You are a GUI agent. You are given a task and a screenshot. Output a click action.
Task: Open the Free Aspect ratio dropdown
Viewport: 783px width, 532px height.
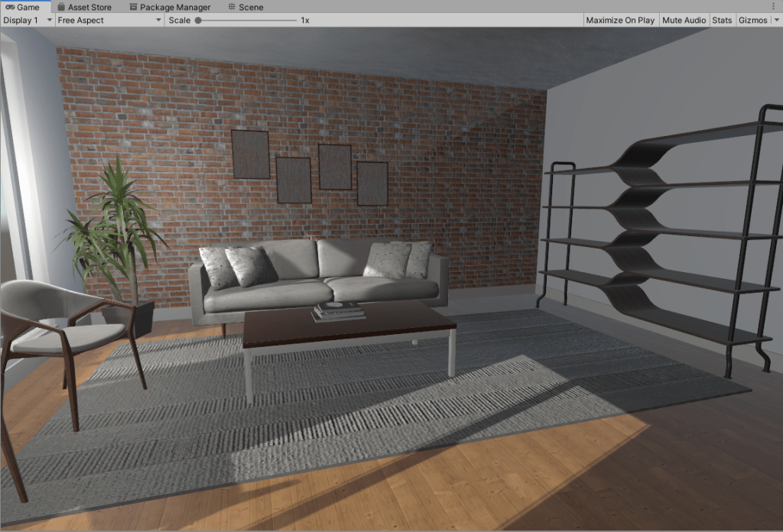[109, 20]
